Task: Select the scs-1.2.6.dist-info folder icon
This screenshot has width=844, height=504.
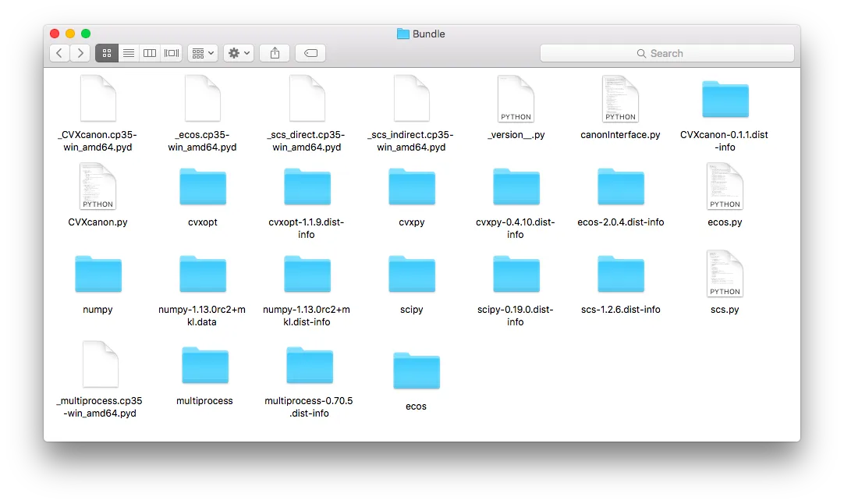Action: [621, 274]
